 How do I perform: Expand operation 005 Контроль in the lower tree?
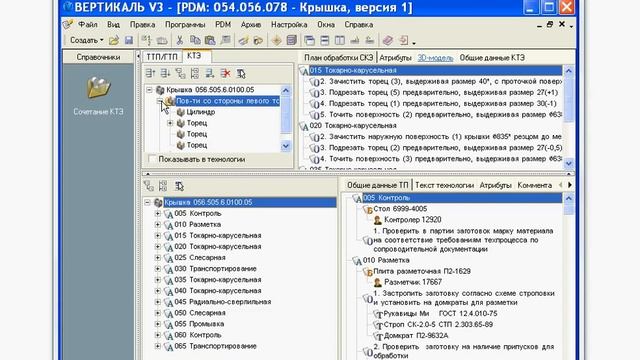pyautogui.click(x=158, y=213)
